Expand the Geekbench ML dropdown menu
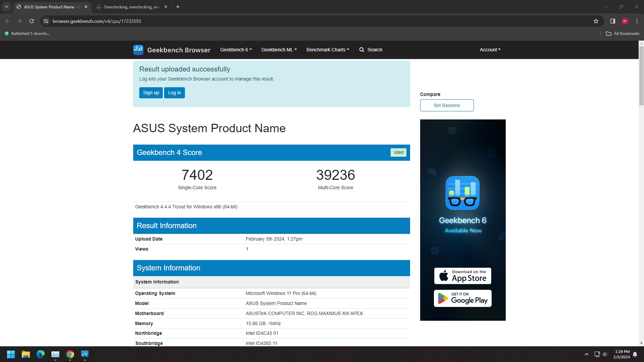Image resolution: width=644 pixels, height=362 pixels. [279, 50]
